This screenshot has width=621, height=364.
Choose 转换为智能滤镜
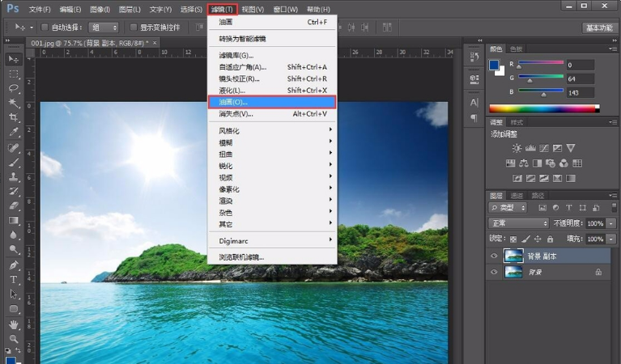click(x=272, y=39)
